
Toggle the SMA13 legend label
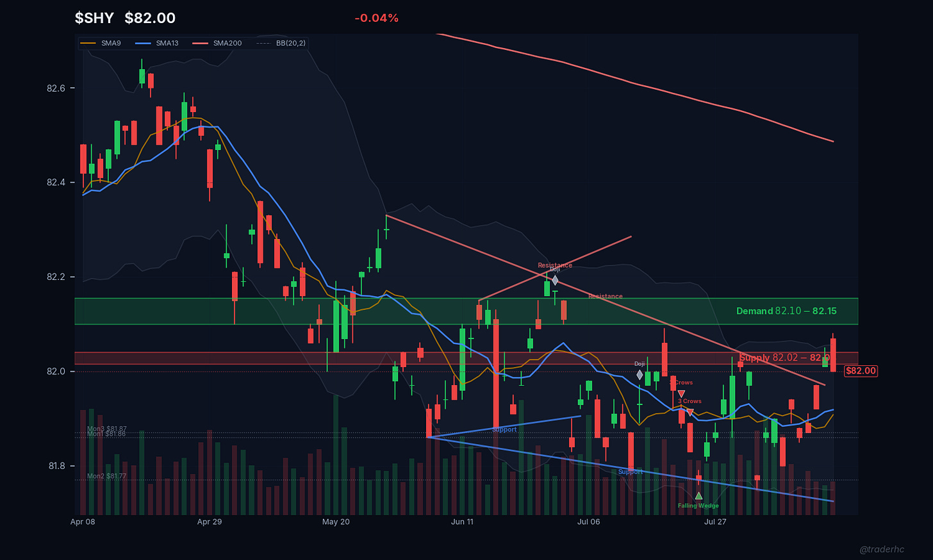pos(167,43)
